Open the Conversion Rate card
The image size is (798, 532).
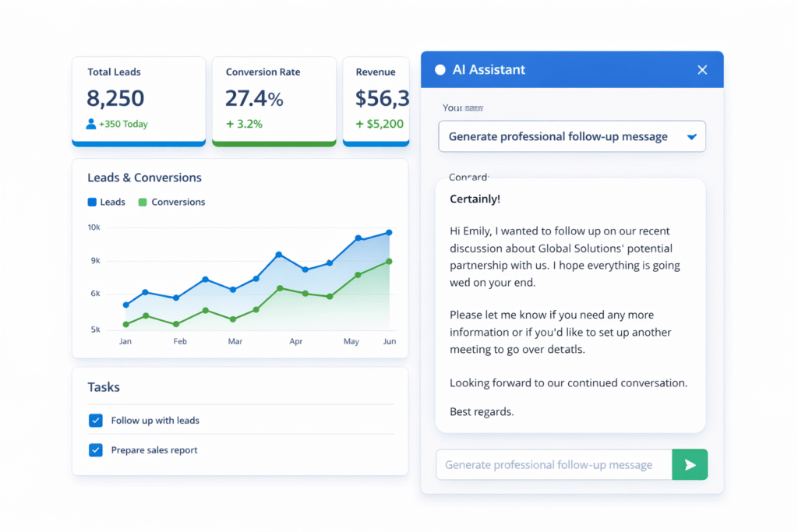(x=274, y=100)
